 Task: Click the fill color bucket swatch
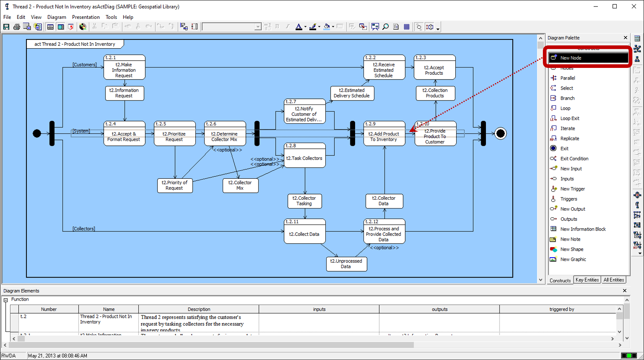point(327,27)
